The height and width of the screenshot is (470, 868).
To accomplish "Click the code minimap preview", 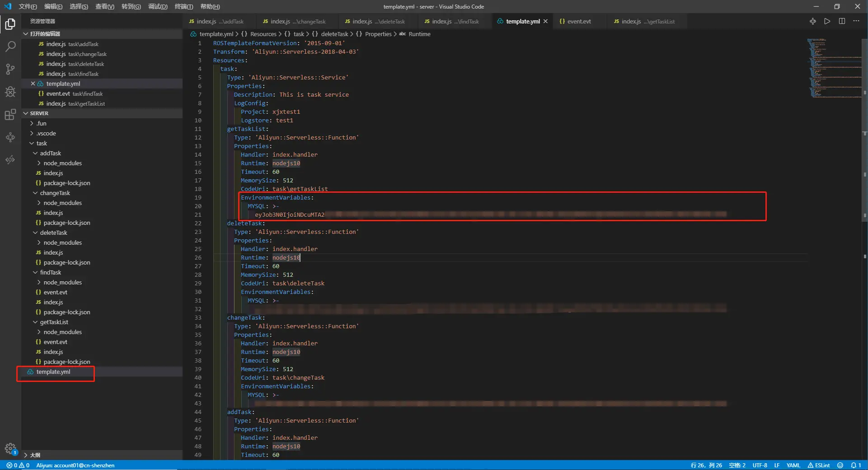I will 834,68.
